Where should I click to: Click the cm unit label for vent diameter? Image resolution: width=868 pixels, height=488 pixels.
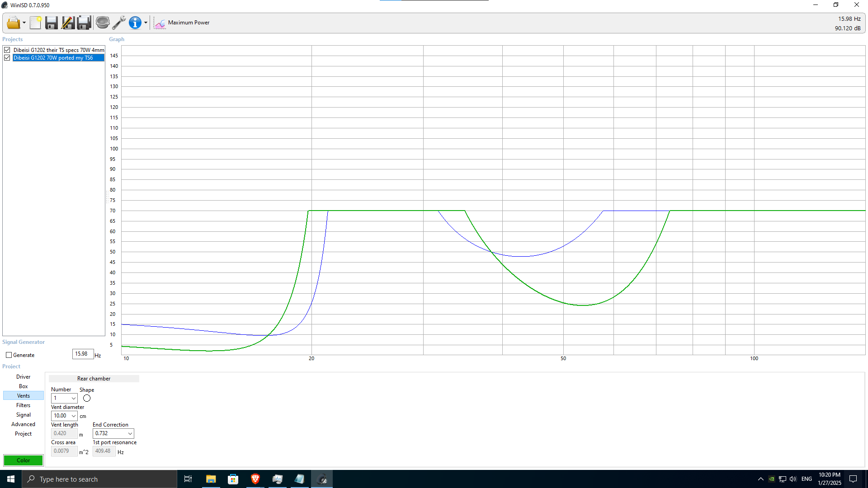tap(83, 416)
